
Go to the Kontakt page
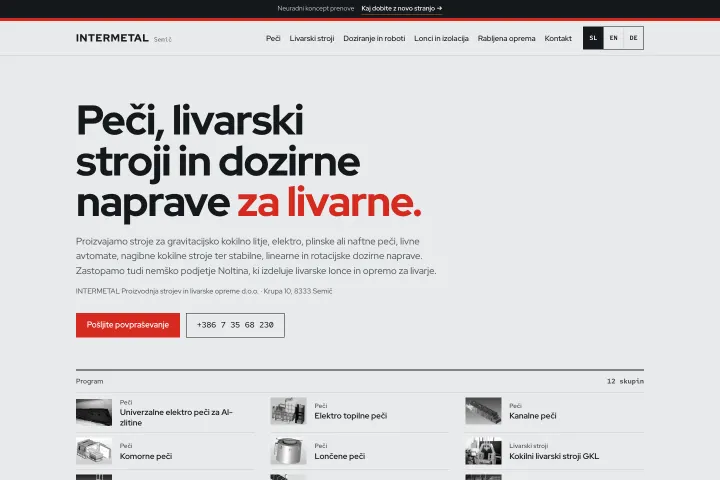tap(558, 39)
